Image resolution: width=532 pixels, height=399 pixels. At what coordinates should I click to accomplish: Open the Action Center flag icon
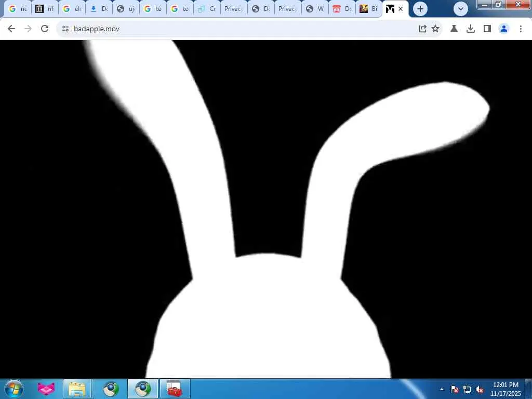[x=455, y=390]
